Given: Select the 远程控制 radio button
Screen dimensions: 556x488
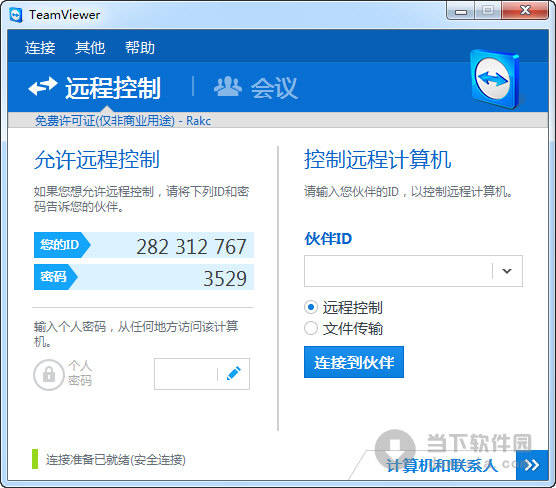Looking at the screenshot, I should pos(311,307).
